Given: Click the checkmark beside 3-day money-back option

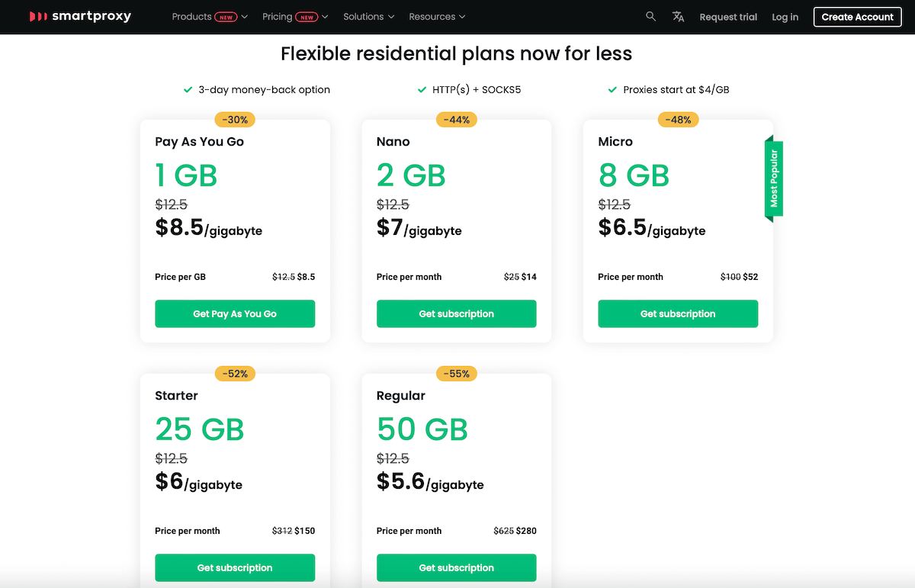Looking at the screenshot, I should [x=188, y=90].
